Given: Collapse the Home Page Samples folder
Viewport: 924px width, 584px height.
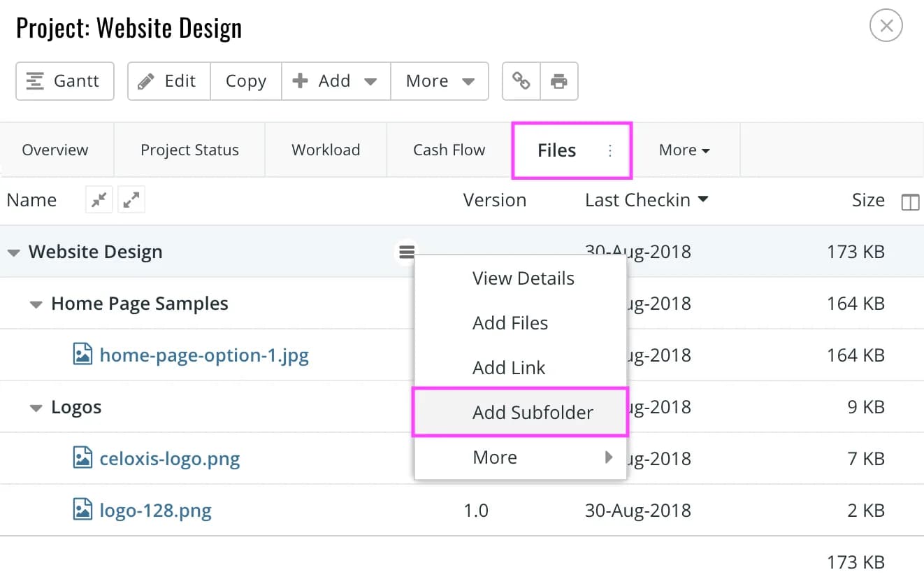Looking at the screenshot, I should coord(36,305).
